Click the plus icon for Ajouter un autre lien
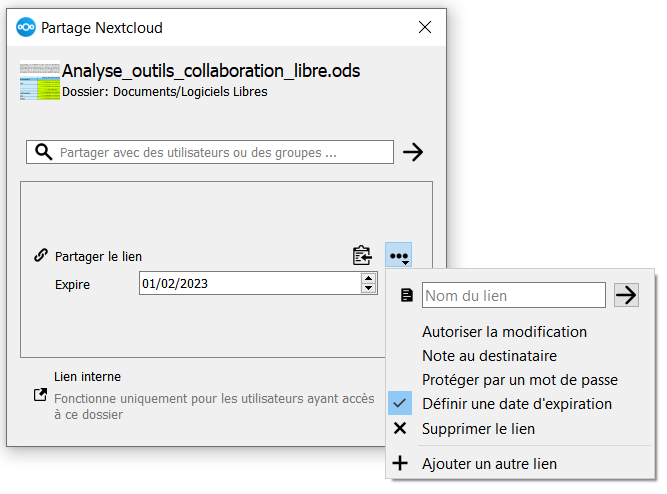Viewport: 667px width, 494px height. (x=400, y=463)
